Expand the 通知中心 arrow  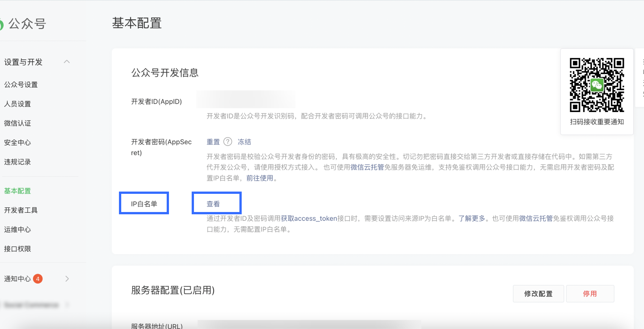pyautogui.click(x=67, y=279)
